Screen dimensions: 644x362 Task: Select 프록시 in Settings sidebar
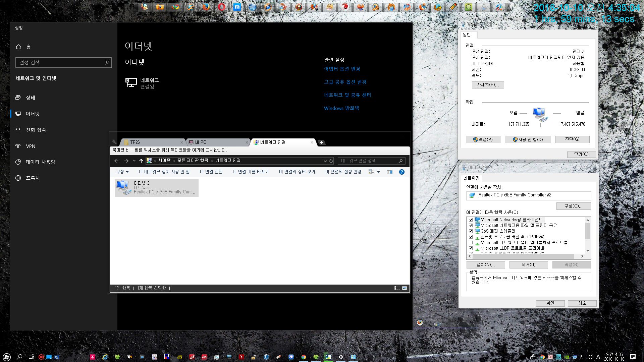coord(63,178)
